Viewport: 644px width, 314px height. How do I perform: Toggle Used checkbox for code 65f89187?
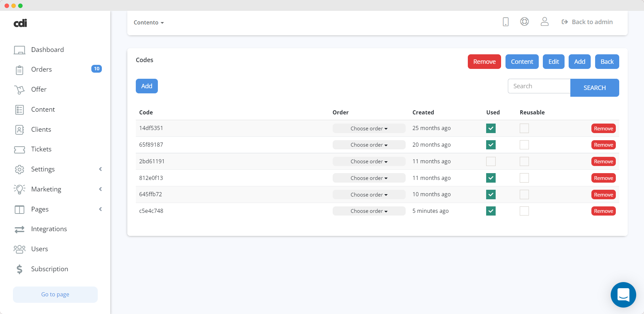pyautogui.click(x=491, y=145)
